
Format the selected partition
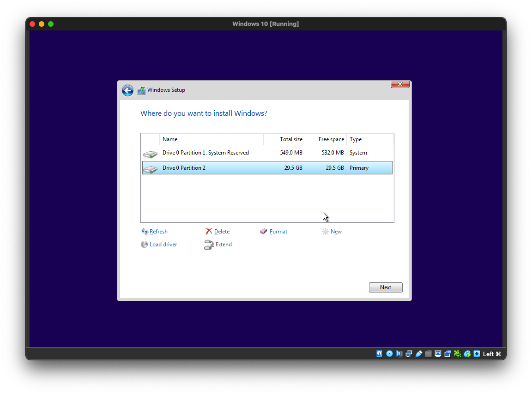(278, 232)
